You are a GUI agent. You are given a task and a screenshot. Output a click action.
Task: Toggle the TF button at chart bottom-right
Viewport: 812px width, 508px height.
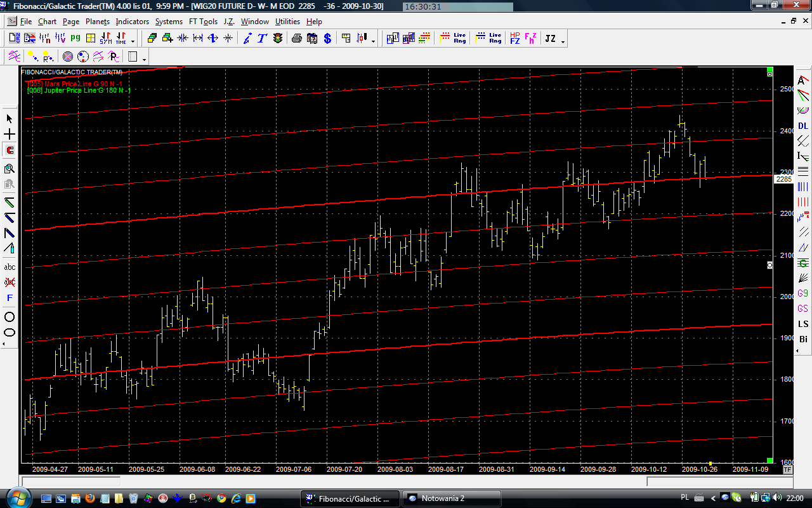click(x=787, y=470)
